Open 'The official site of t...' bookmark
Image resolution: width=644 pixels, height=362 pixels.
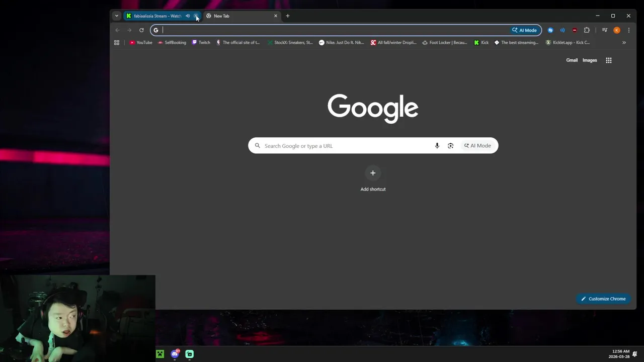click(238, 43)
